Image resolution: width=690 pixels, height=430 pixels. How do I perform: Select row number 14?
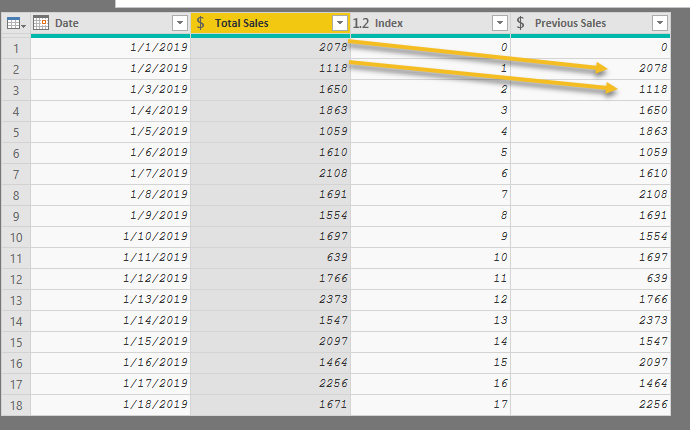tap(16, 321)
